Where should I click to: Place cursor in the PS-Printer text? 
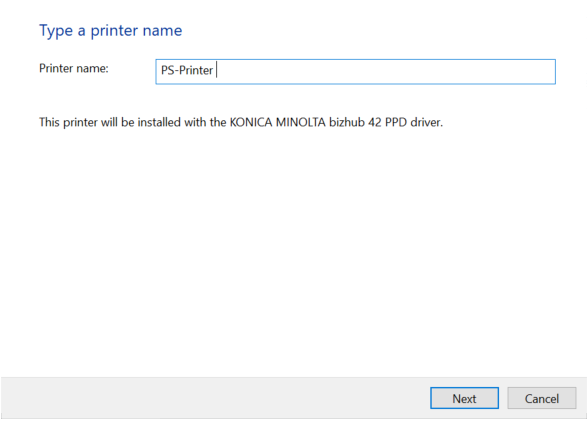click(x=187, y=70)
